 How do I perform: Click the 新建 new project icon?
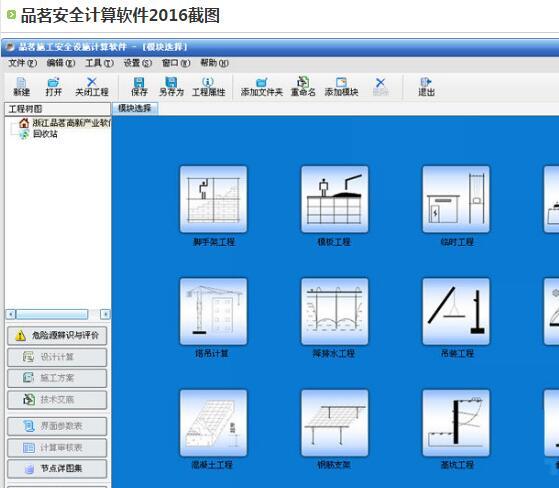coord(21,87)
